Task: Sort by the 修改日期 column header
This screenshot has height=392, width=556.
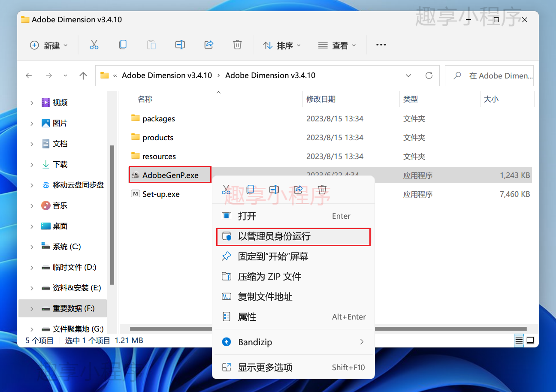Action: [320, 99]
